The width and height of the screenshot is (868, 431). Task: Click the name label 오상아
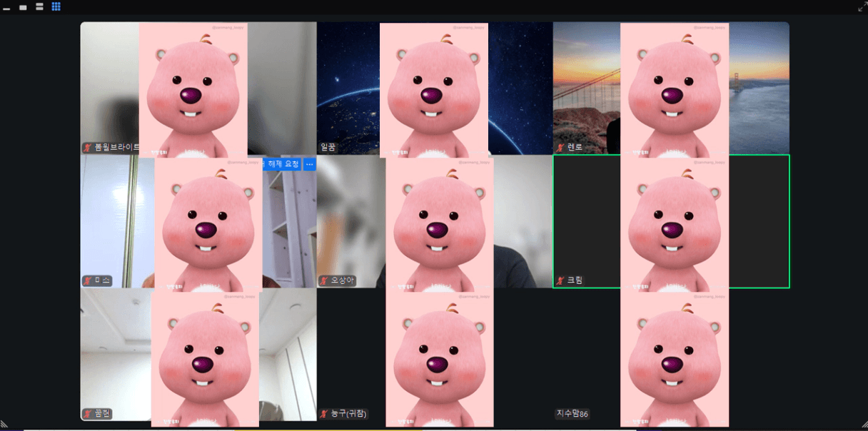(x=343, y=280)
